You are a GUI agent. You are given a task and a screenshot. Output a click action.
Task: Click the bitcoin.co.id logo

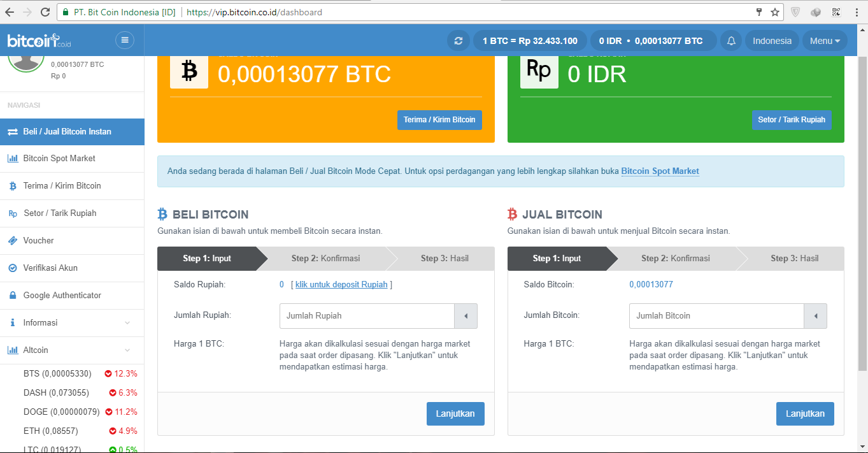(38, 41)
